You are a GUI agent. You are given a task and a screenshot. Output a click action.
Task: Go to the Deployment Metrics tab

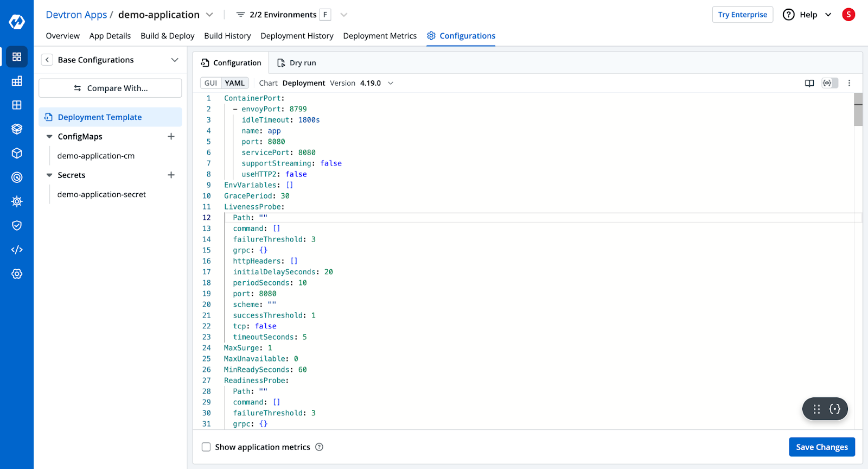point(380,36)
